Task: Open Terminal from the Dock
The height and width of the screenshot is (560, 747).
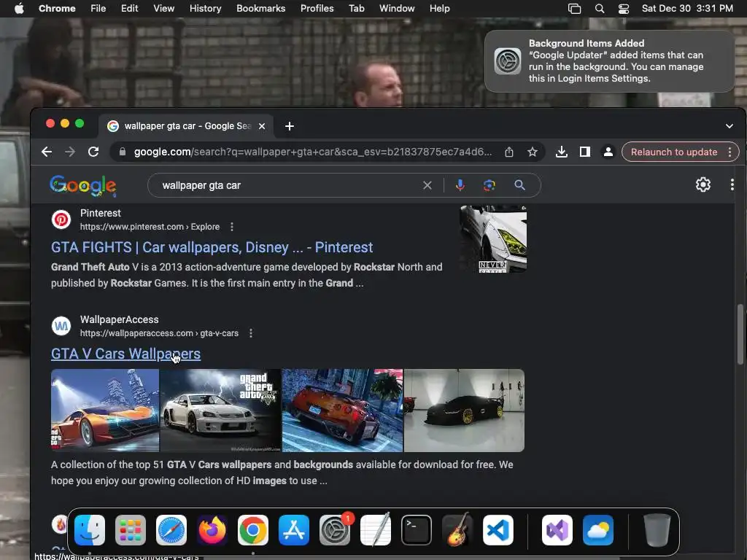Action: coord(417,530)
